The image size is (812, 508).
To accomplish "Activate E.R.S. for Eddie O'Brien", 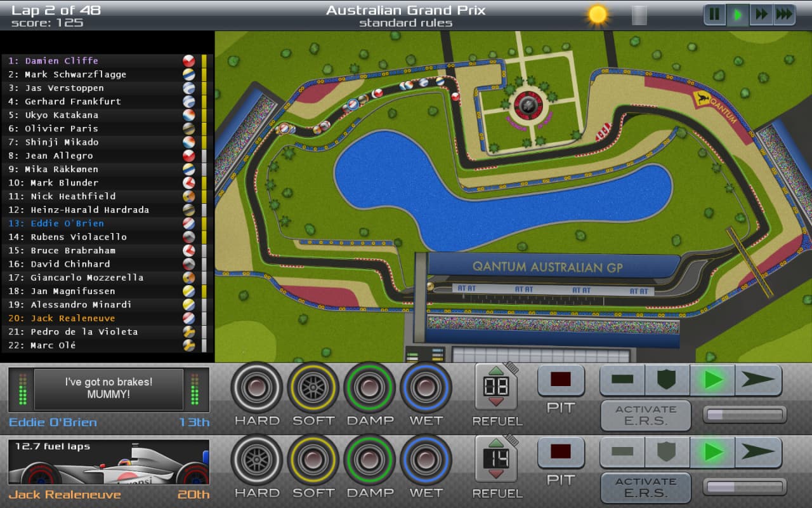I will coord(646,415).
